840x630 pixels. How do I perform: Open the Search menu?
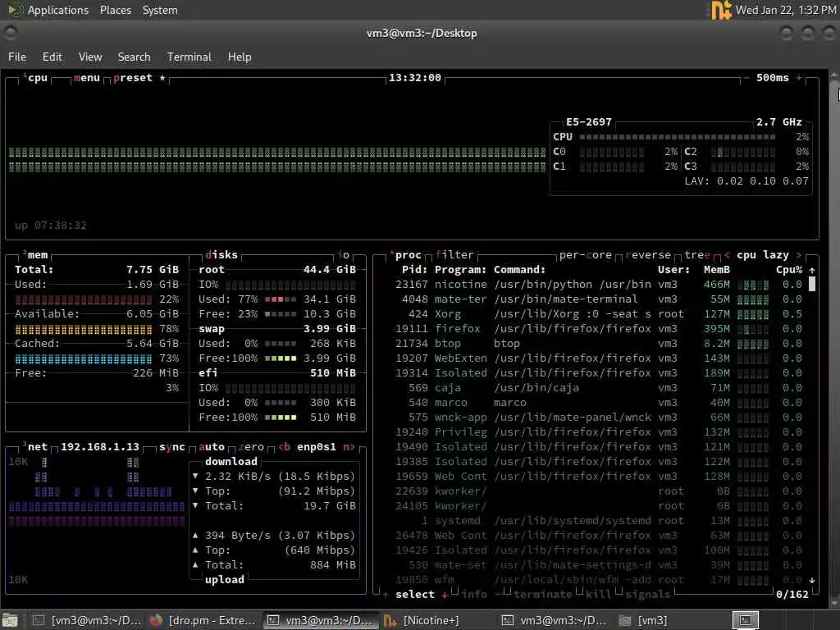pyautogui.click(x=134, y=57)
